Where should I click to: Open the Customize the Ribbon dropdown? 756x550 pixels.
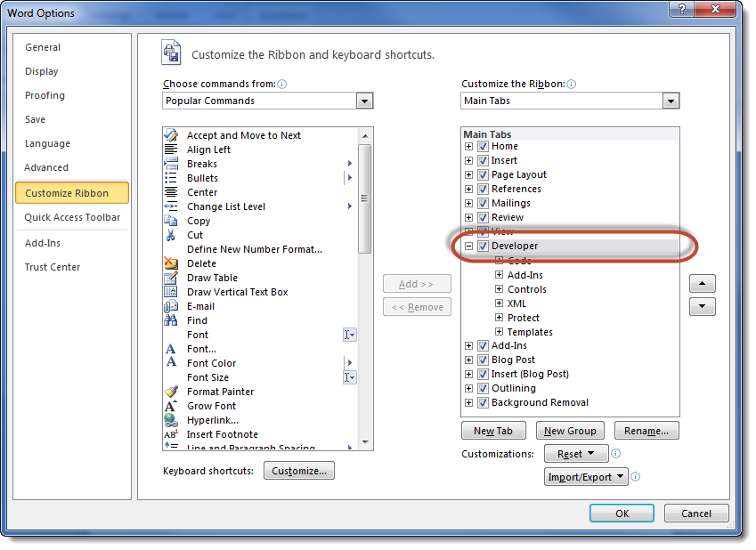click(x=671, y=101)
